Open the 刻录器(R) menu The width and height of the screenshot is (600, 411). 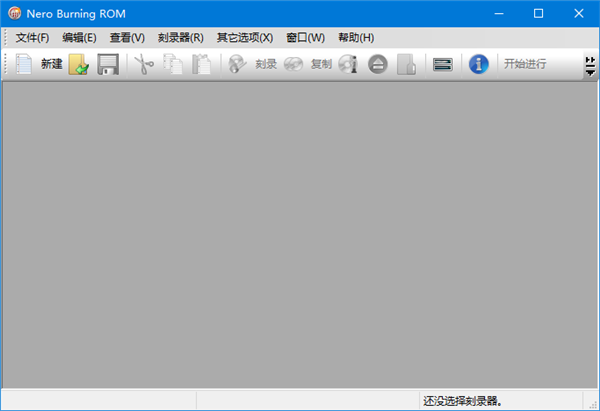click(180, 37)
